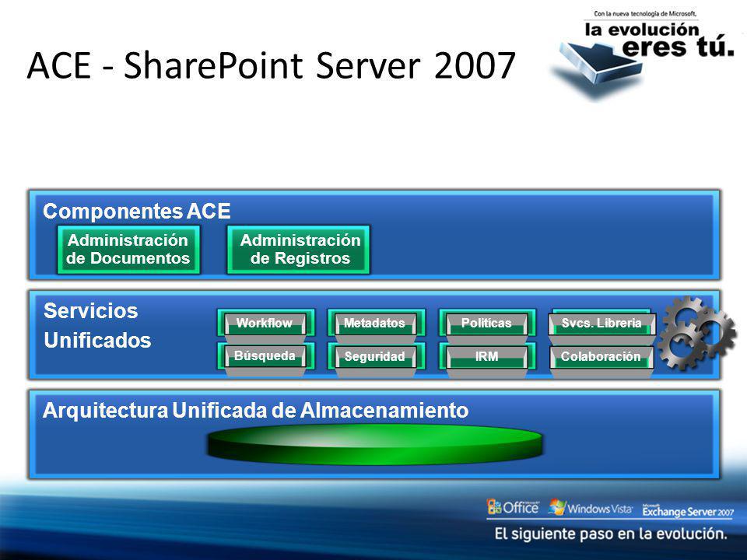Click Arquitectura Unificada de Almacenamiento heading
This screenshot has height=560, width=747.
point(256,411)
